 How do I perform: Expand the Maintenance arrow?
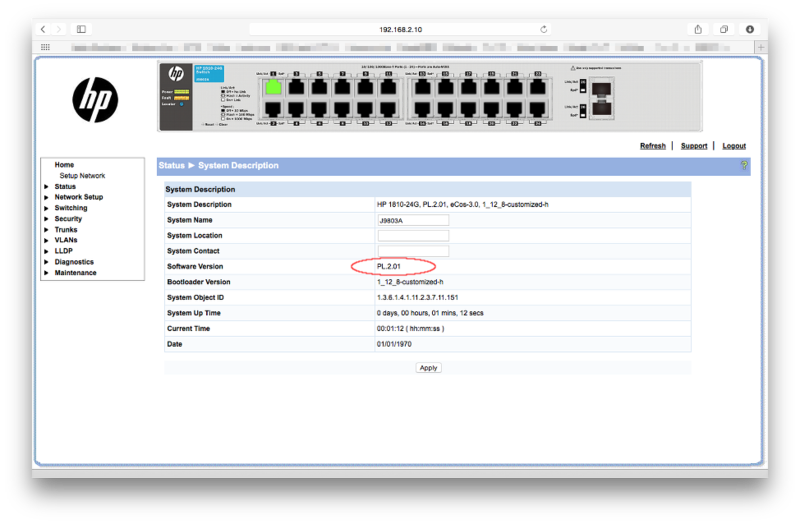click(x=46, y=273)
